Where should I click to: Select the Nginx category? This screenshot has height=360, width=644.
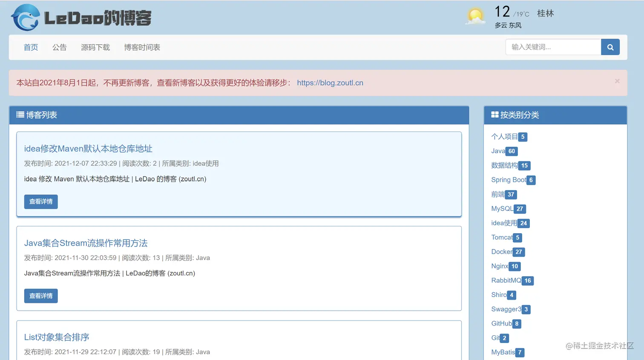(x=500, y=266)
